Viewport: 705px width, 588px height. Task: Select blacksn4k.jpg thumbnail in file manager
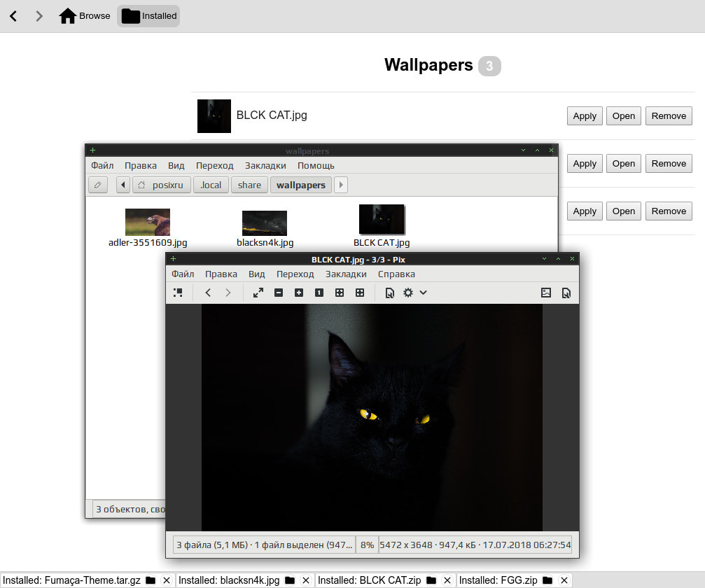coord(265,223)
